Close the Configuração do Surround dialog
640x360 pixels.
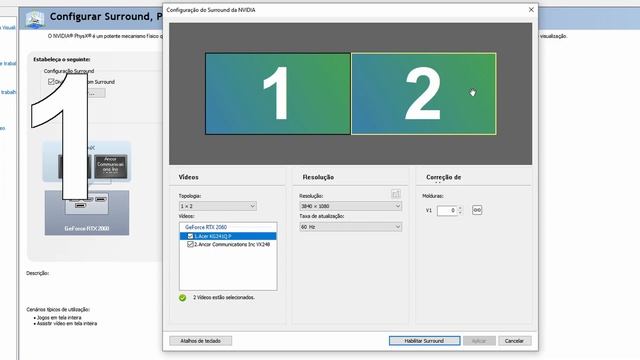pos(531,9)
